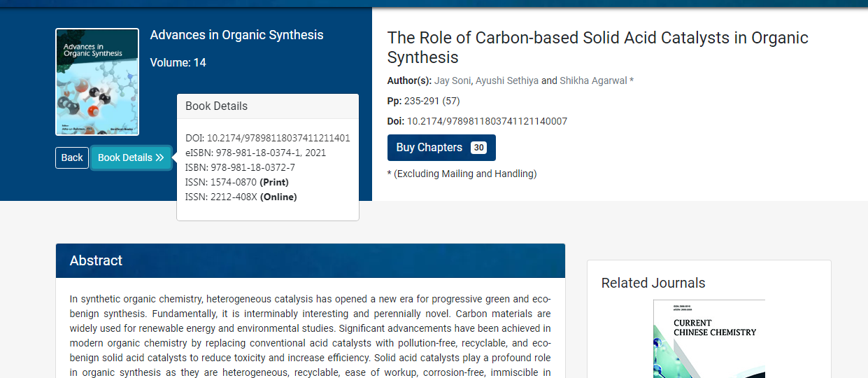Screen dimensions: 868x378
Task: Click the Buy Chapters button
Action: [x=441, y=148]
